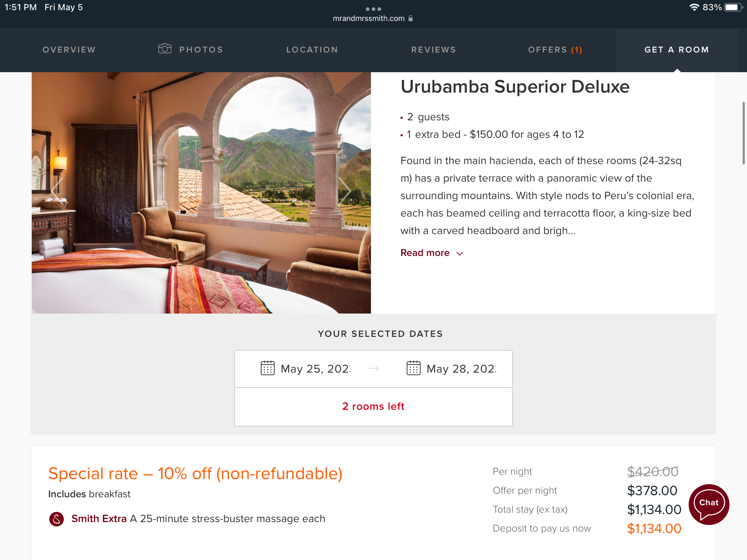The image size is (747, 560).
Task: Switch to the Overview tab
Action: pyautogui.click(x=69, y=50)
